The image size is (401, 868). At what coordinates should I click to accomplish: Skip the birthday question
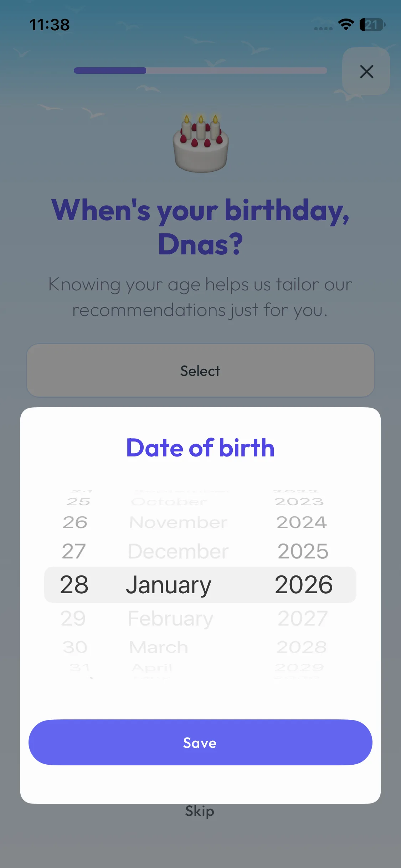200,811
